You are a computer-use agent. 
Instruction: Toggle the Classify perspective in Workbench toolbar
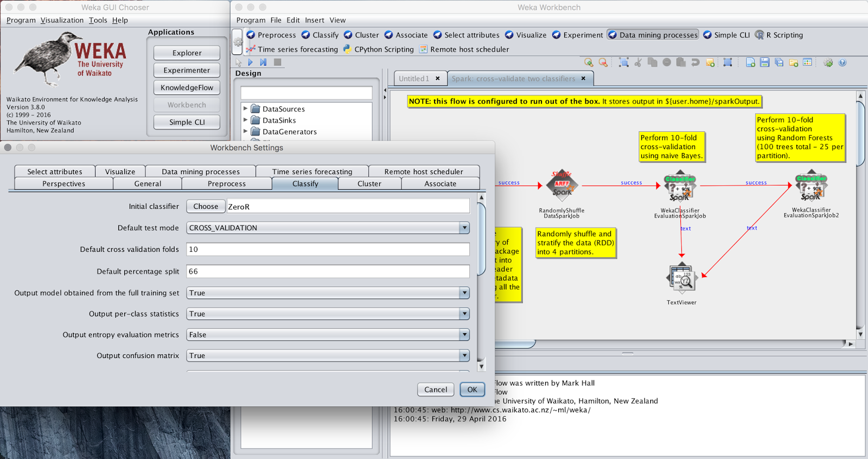pos(320,35)
